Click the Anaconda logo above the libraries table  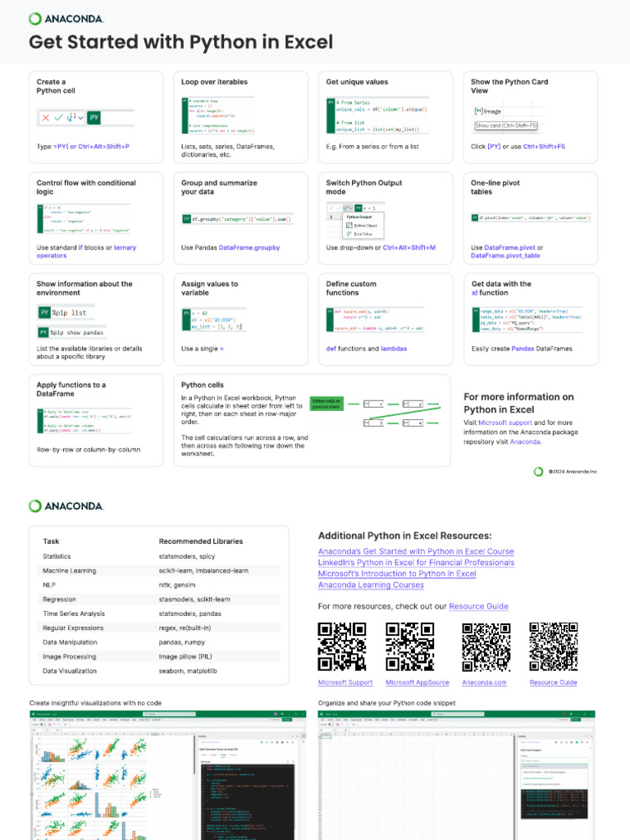[x=66, y=505]
